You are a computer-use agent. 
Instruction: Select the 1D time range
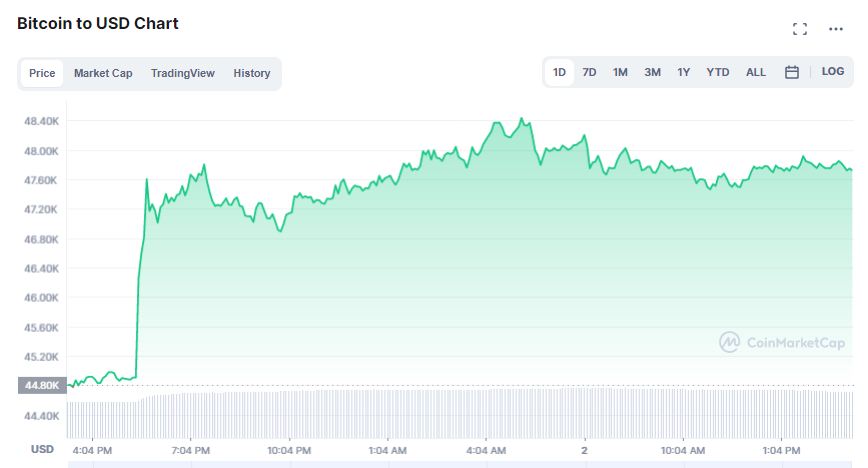tap(560, 72)
